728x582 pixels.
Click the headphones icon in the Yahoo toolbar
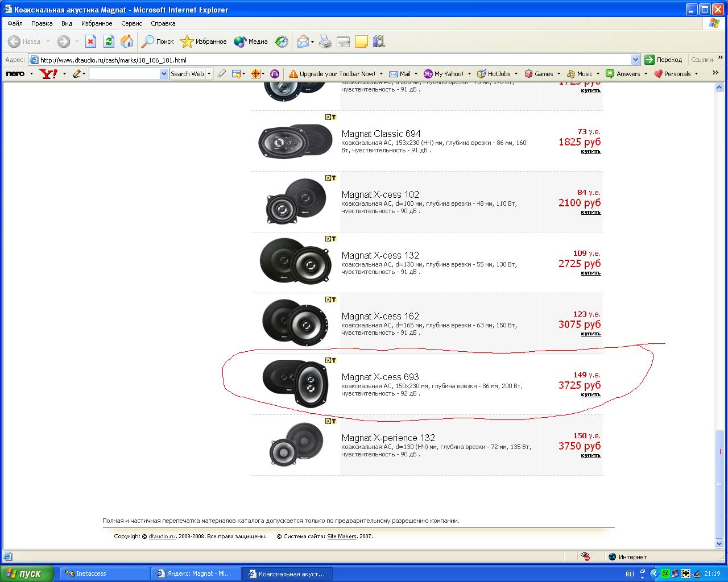275,74
